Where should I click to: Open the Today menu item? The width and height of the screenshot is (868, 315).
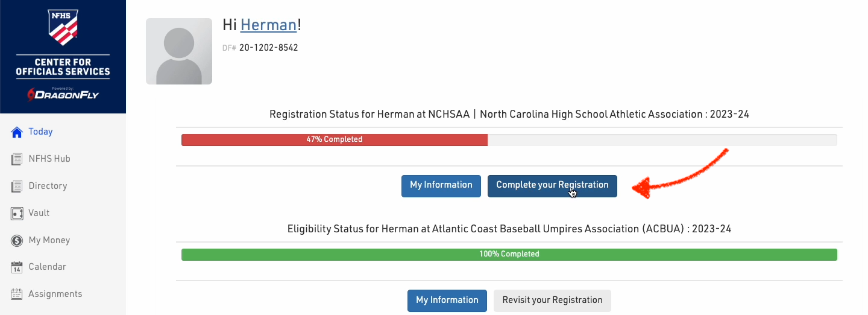pos(40,132)
